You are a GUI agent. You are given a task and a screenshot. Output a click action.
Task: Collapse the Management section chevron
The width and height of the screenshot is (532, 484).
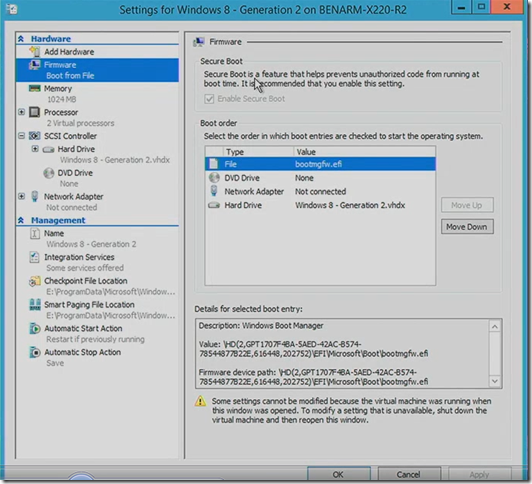pos(21,220)
